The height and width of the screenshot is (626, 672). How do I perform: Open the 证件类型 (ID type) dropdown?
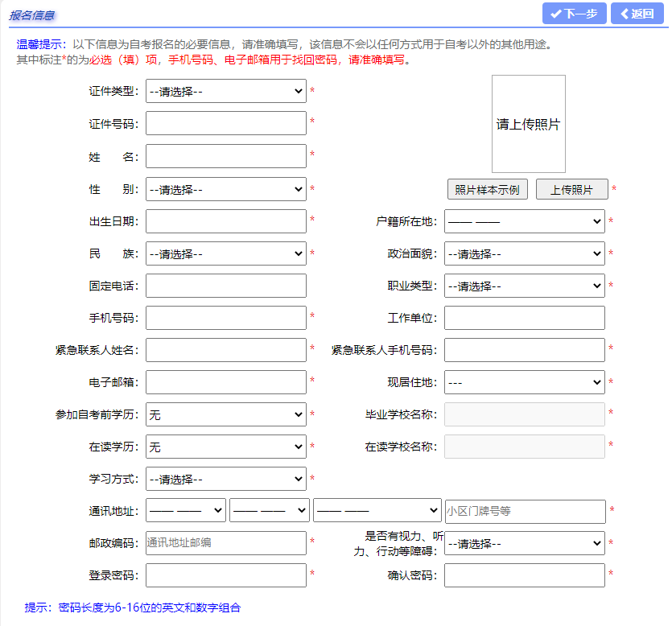(x=225, y=91)
